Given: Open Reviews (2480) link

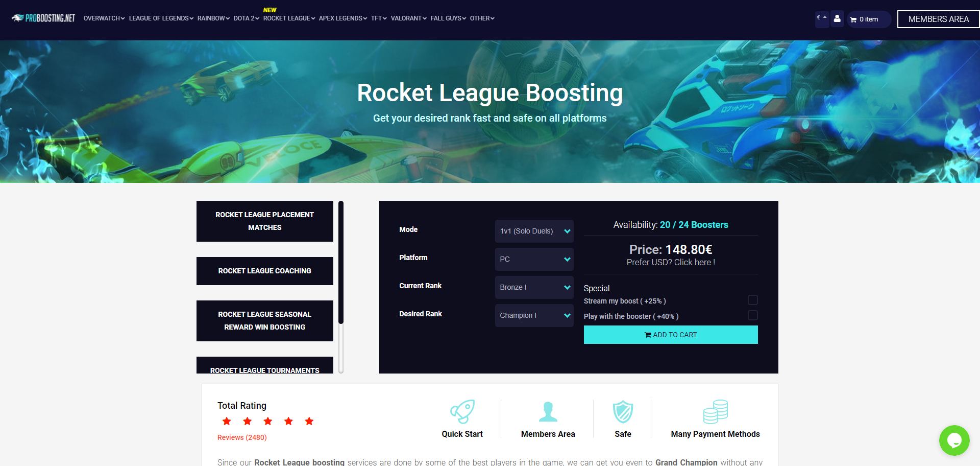Looking at the screenshot, I should point(242,437).
